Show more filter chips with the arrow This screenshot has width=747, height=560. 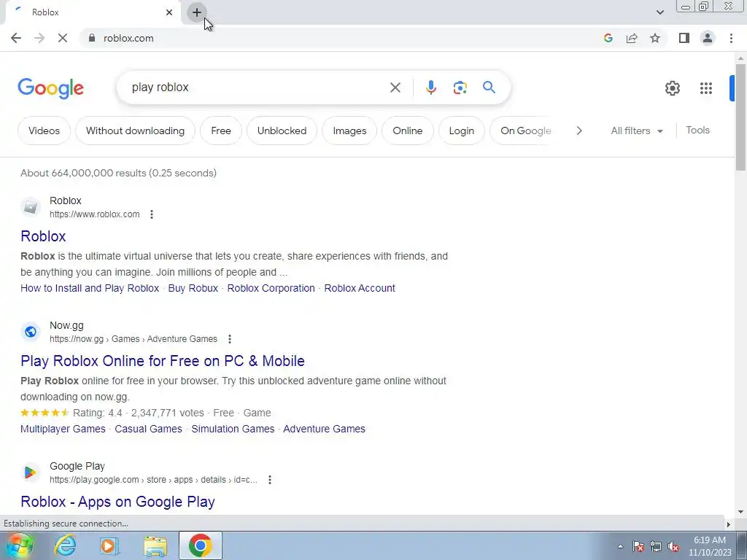click(x=579, y=131)
